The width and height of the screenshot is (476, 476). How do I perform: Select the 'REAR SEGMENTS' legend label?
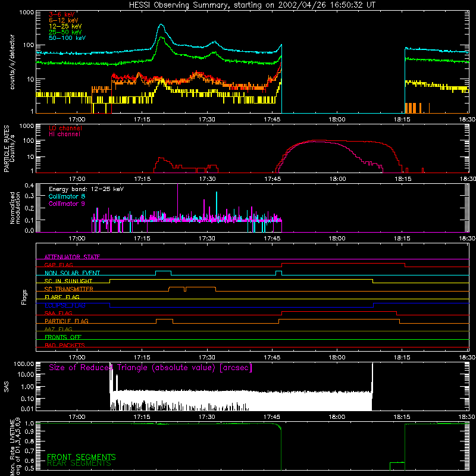(x=79, y=464)
